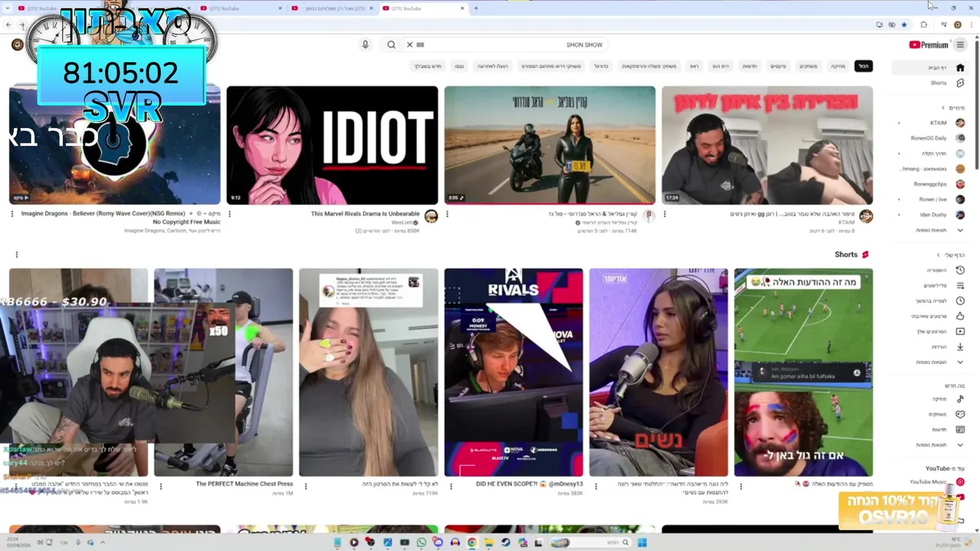Click the search magnifier button
This screenshot has width=980, height=551.
point(391,45)
